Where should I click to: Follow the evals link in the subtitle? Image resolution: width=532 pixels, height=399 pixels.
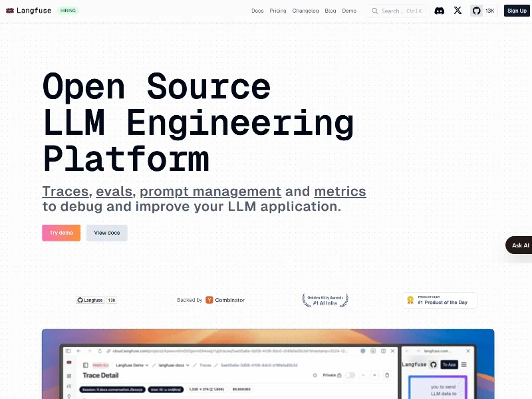(x=114, y=192)
